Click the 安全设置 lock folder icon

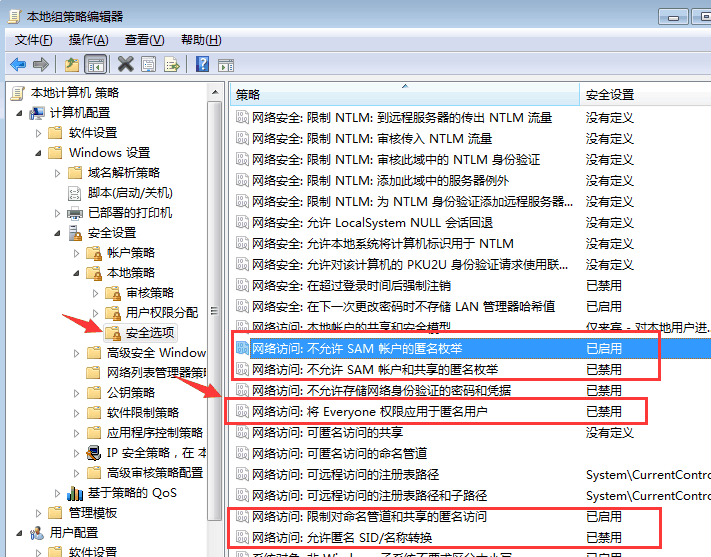tap(75, 233)
